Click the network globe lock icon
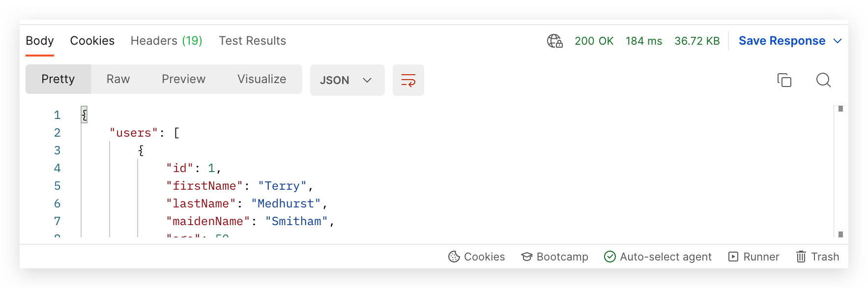 tap(554, 41)
